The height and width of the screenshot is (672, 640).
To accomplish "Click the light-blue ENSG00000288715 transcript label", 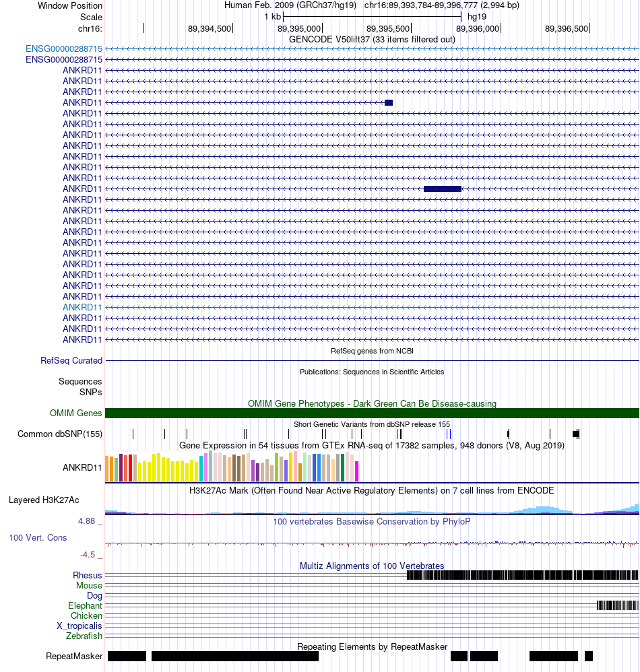I will [x=64, y=49].
